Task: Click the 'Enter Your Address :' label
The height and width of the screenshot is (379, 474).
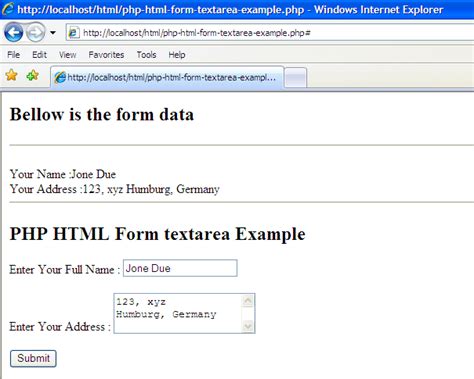Action: [60, 326]
